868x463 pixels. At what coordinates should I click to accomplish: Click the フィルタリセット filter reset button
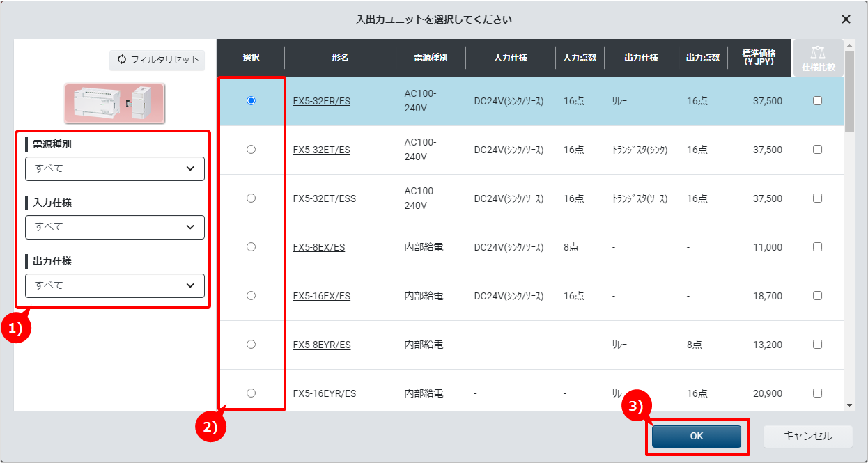click(157, 60)
